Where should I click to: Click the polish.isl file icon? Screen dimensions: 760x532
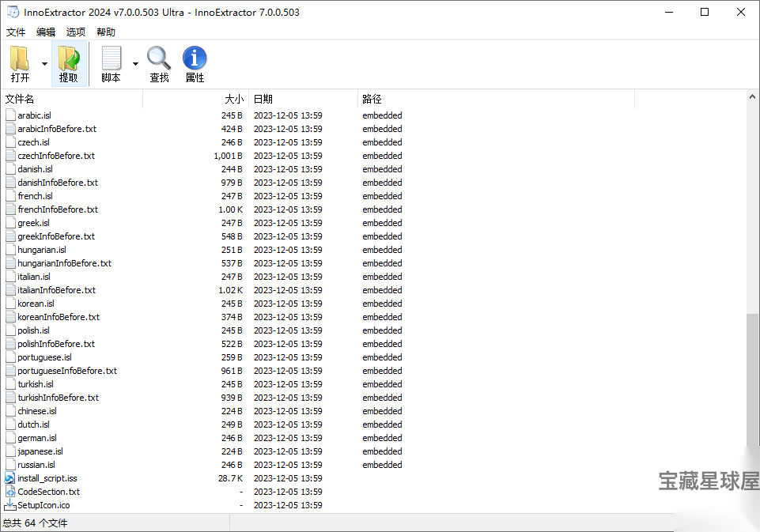[x=10, y=330]
